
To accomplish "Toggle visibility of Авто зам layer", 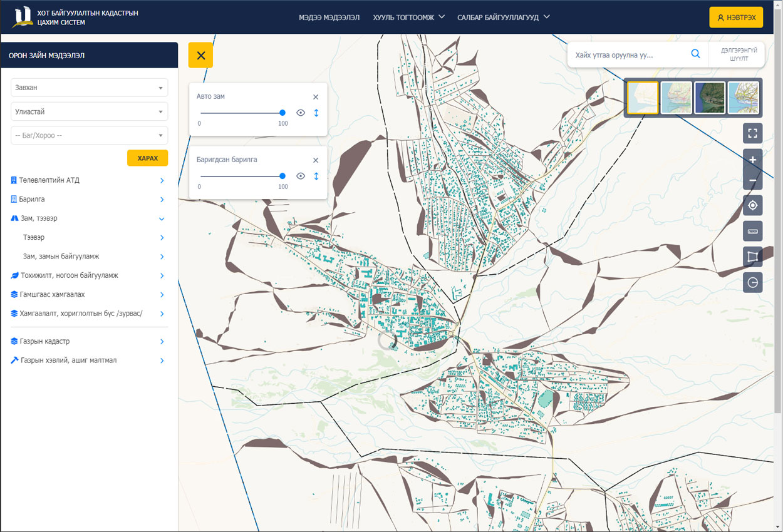I will pyautogui.click(x=301, y=113).
